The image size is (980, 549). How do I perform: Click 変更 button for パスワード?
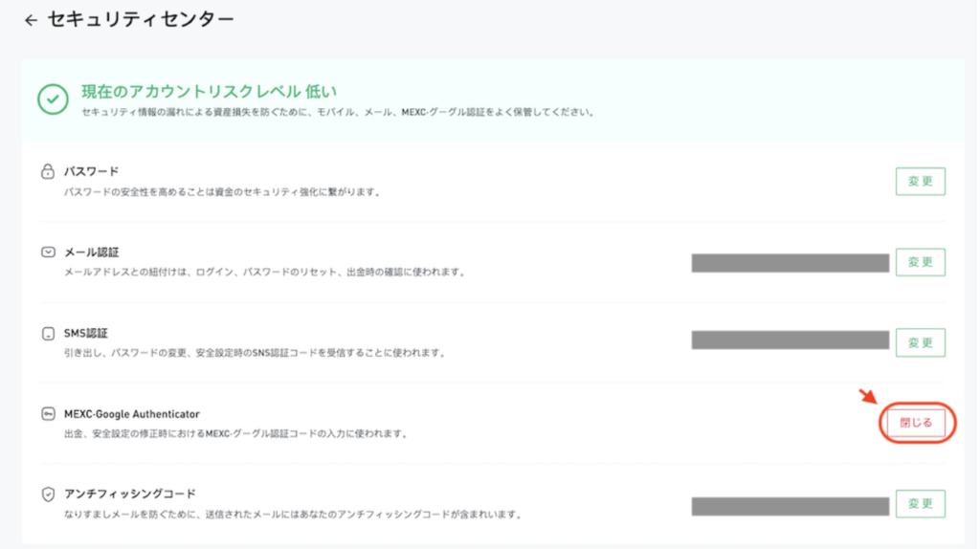tap(920, 181)
